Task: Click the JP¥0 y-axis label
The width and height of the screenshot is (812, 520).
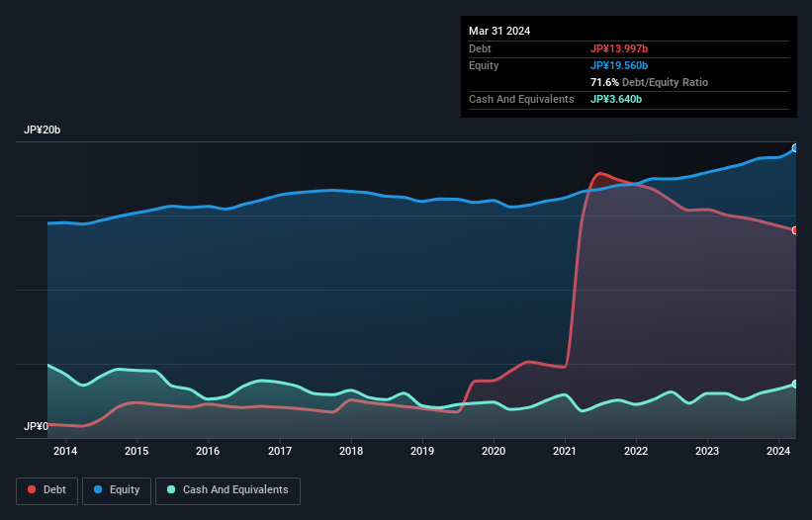Action: coord(36,426)
